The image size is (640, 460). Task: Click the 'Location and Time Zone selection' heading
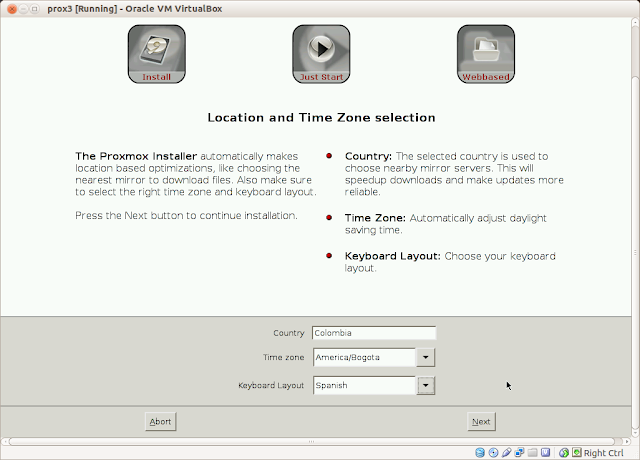pyautogui.click(x=321, y=118)
